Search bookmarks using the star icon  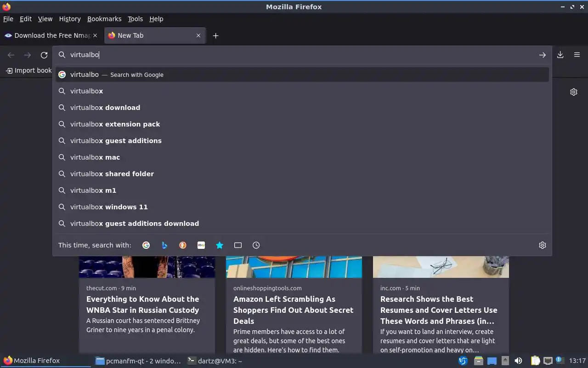click(220, 245)
